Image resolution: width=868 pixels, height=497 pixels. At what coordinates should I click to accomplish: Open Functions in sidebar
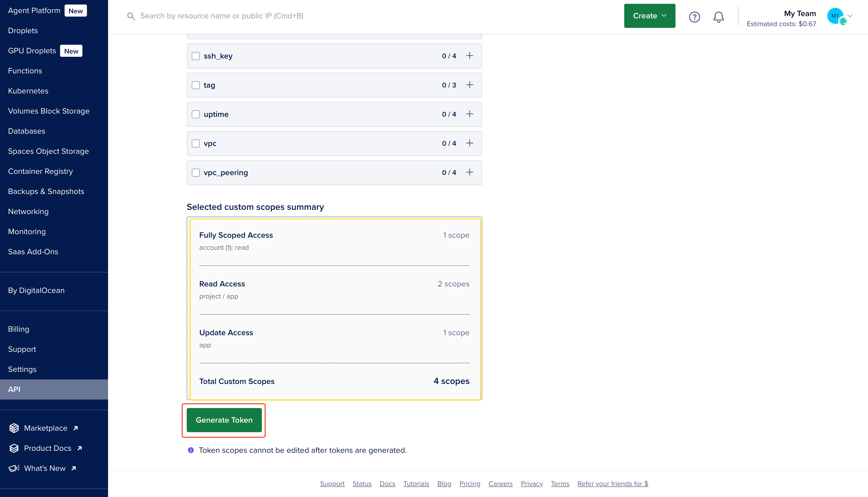25,71
